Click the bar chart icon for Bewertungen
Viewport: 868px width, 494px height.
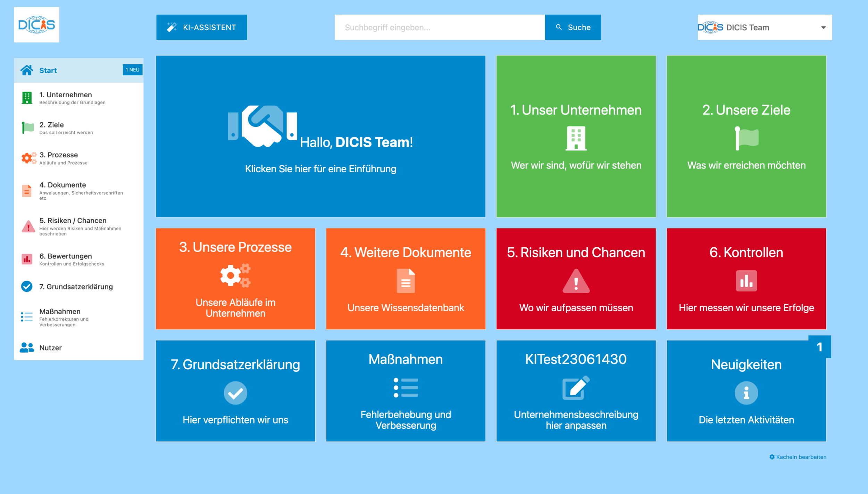coord(27,259)
